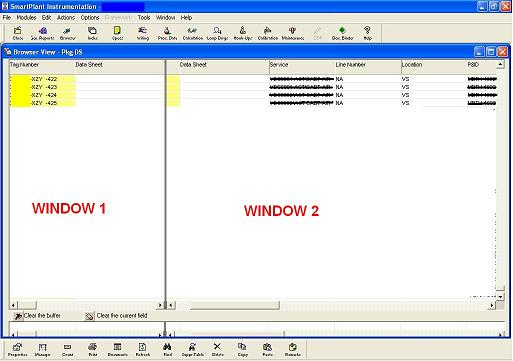This screenshot has height=361, width=513.
Task: Maximize the Browser View - Pkg DS window
Action: coord(491,52)
